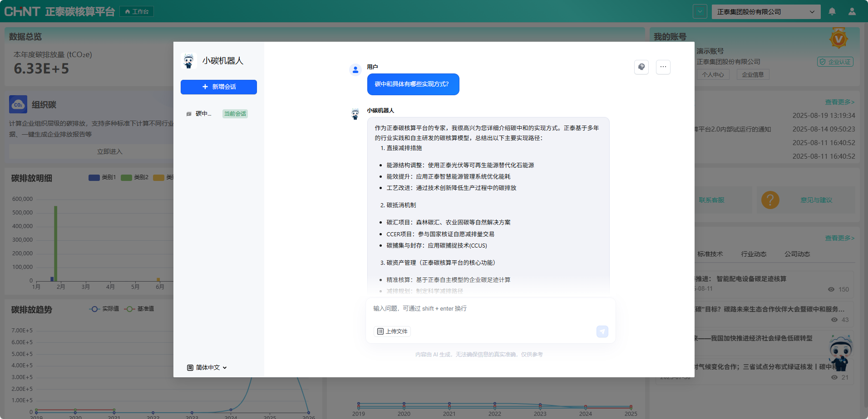Viewport: 868px width, 419px height.
Task: Toggle the 类别1 legend swatch
Action: pyautogui.click(x=94, y=177)
